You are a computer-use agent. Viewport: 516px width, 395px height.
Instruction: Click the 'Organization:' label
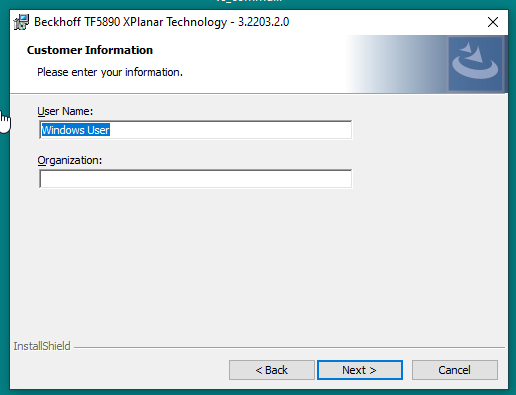[70, 160]
